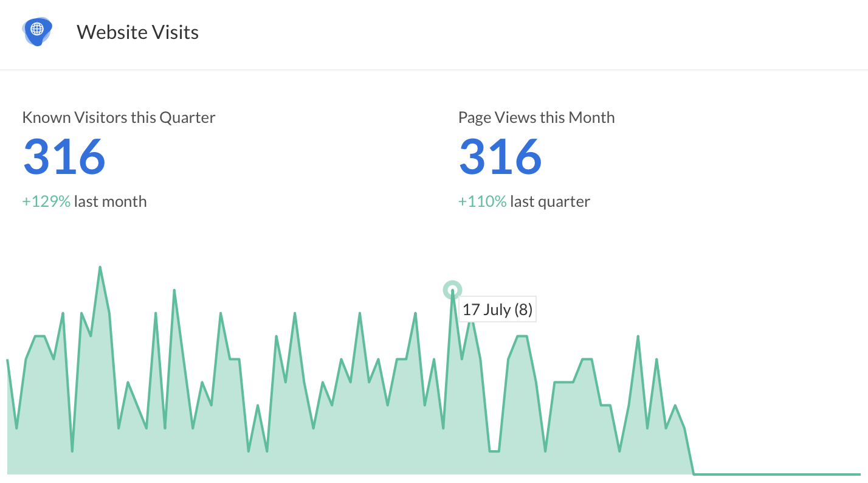Image resolution: width=868 pixels, height=483 pixels.
Task: Select the Known Visitors this Quarter label
Action: [x=119, y=117]
